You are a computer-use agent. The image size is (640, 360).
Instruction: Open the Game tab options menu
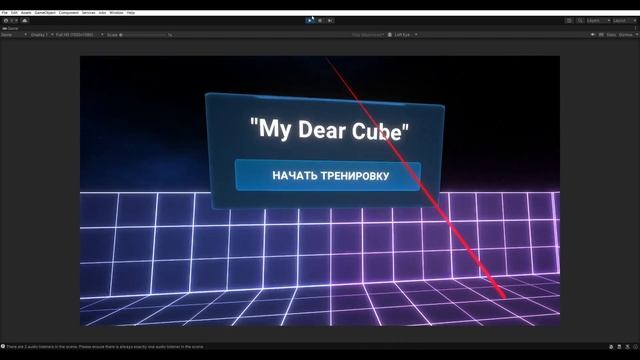[x=636, y=29]
